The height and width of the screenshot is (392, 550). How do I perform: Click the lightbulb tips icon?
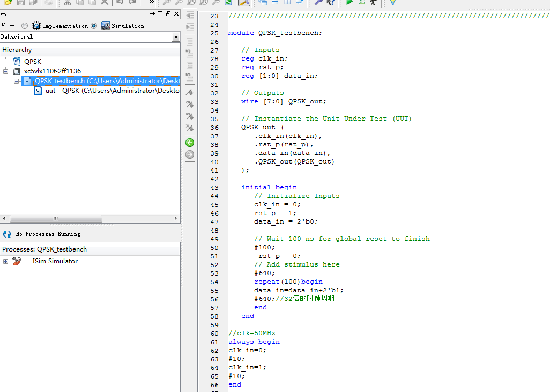[x=393, y=3]
